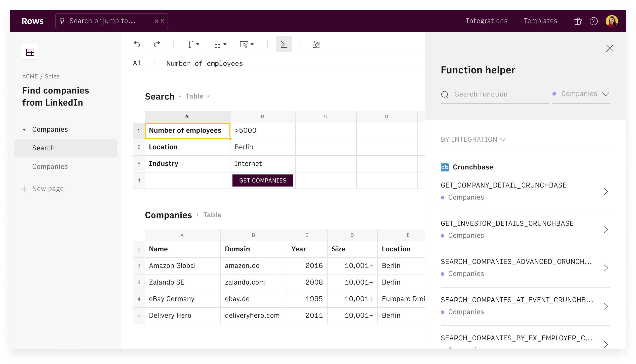This screenshot has width=636, height=364.
Task: Expand GET_COMPANY_DETAIL_CRUNCHBASE chevron
Action: click(x=606, y=192)
